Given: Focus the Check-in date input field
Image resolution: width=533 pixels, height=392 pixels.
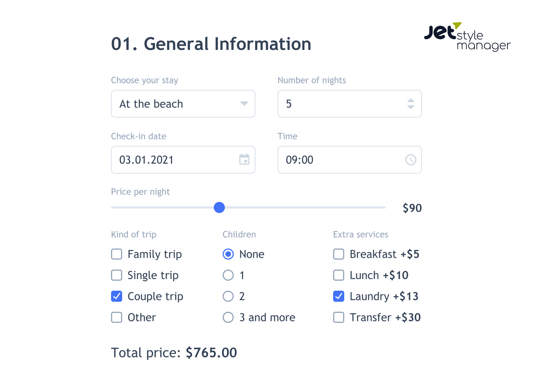Looking at the screenshot, I should coord(183,160).
